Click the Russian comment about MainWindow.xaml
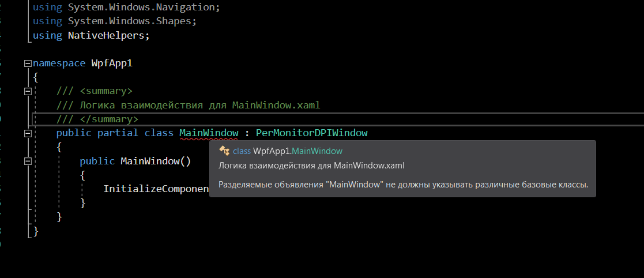The height and width of the screenshot is (278, 644). (x=188, y=105)
